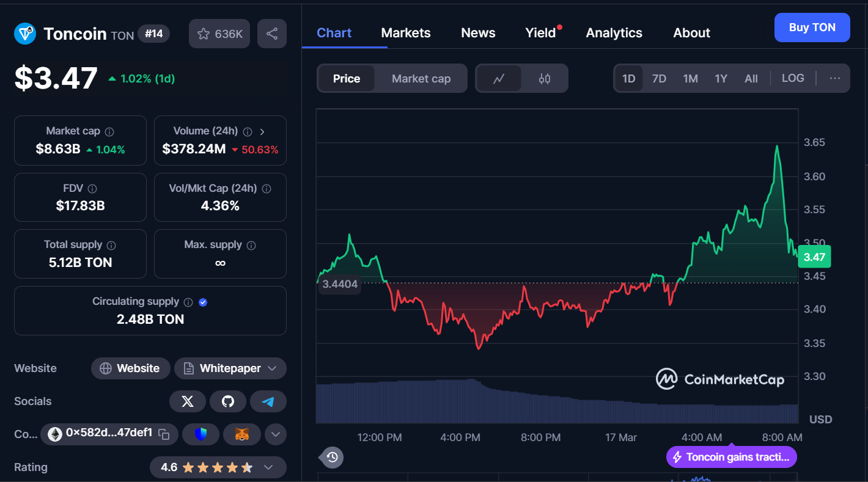Open Volume (24h) details arrow
This screenshot has height=482, width=868.
262,131
